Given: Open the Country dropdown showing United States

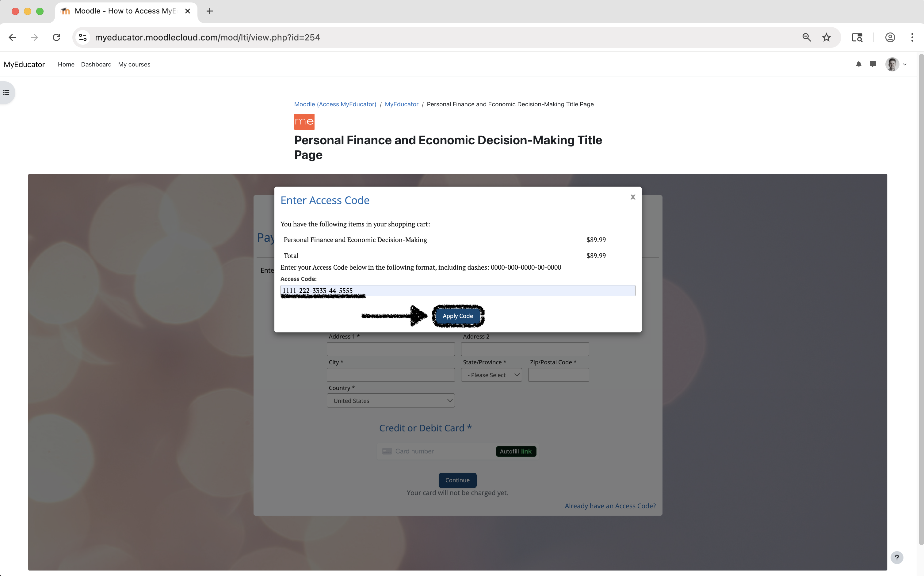Looking at the screenshot, I should [391, 401].
